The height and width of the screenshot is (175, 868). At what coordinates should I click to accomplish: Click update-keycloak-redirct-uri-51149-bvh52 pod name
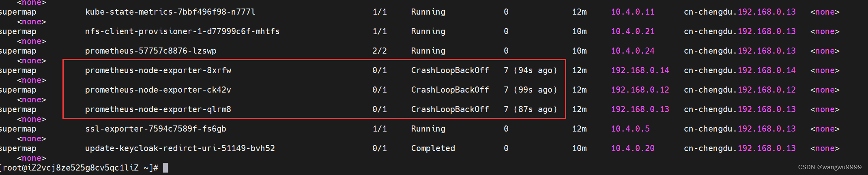tap(180, 148)
